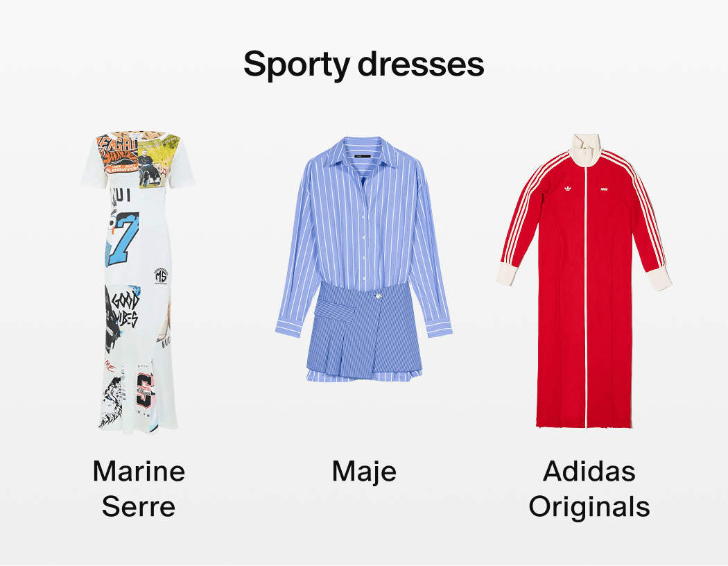The width and height of the screenshot is (728, 566).
Task: Click the orange tiger graphic on dress shoulder
Action: [119, 153]
